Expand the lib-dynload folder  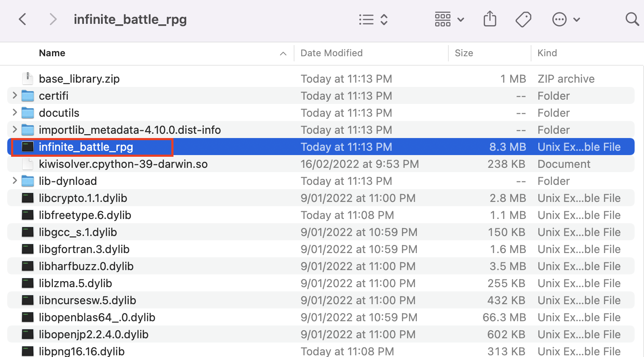pos(15,181)
